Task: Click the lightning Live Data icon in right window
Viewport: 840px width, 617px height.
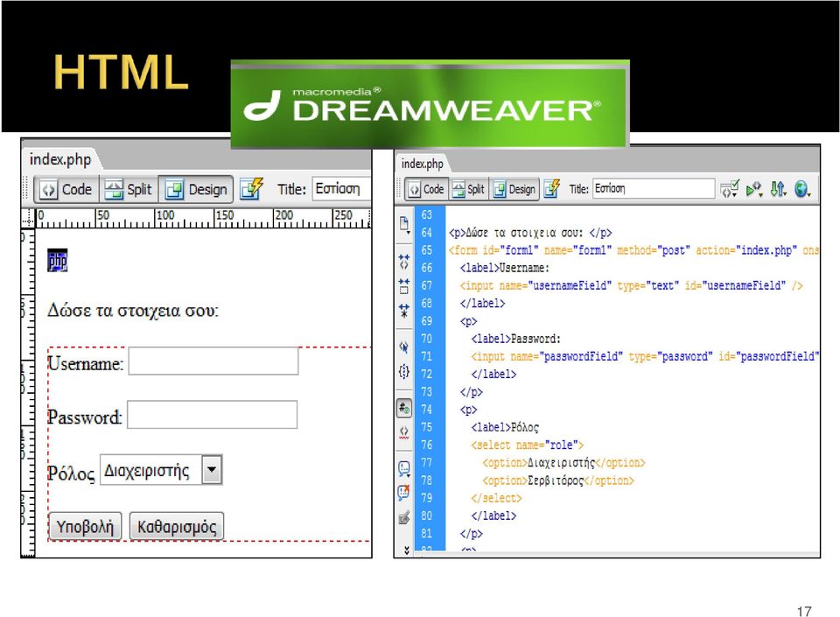Action: [552, 188]
